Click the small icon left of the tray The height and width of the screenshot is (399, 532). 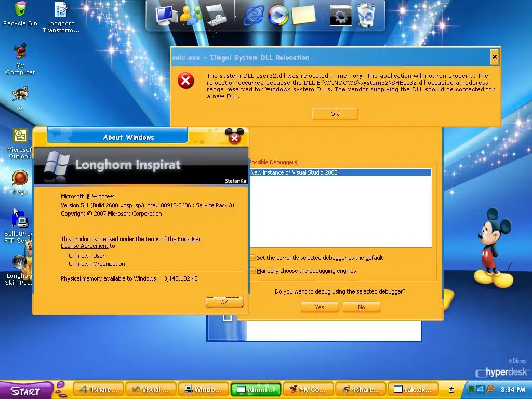point(451,390)
